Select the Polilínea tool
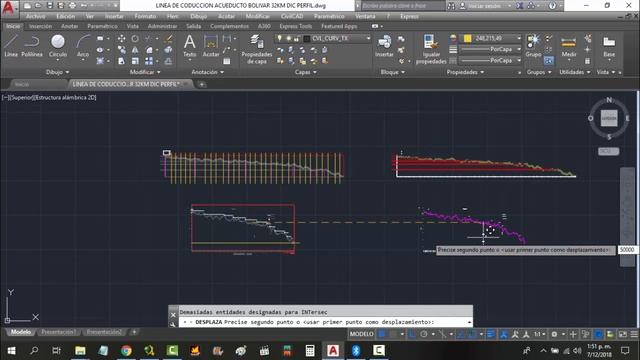 pos(32,45)
